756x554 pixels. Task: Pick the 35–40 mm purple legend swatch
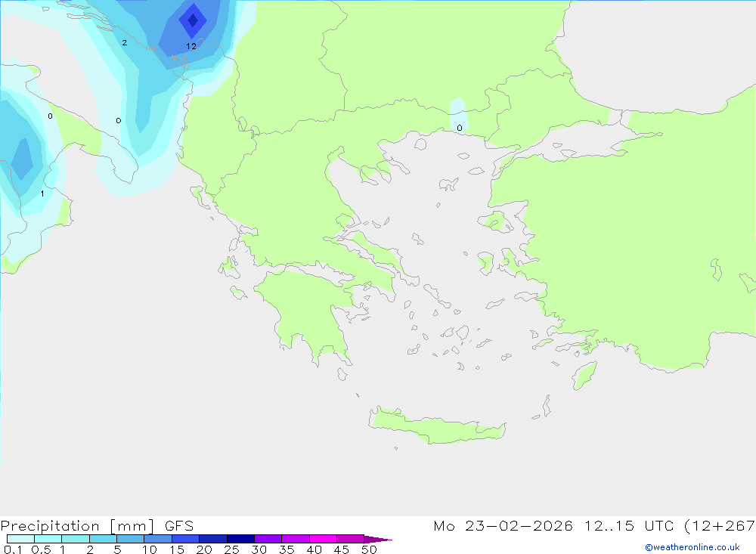coord(296,539)
